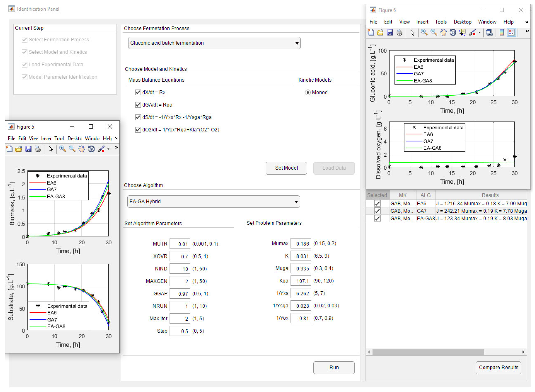Click Brush data tool in Figure 5
This screenshot has width=535, height=392.
101,149
